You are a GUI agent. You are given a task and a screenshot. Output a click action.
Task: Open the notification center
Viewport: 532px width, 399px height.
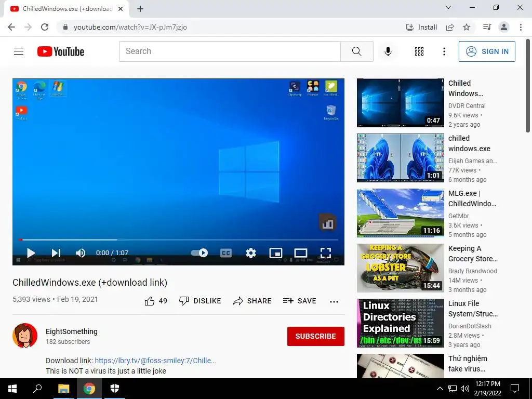coord(515,389)
